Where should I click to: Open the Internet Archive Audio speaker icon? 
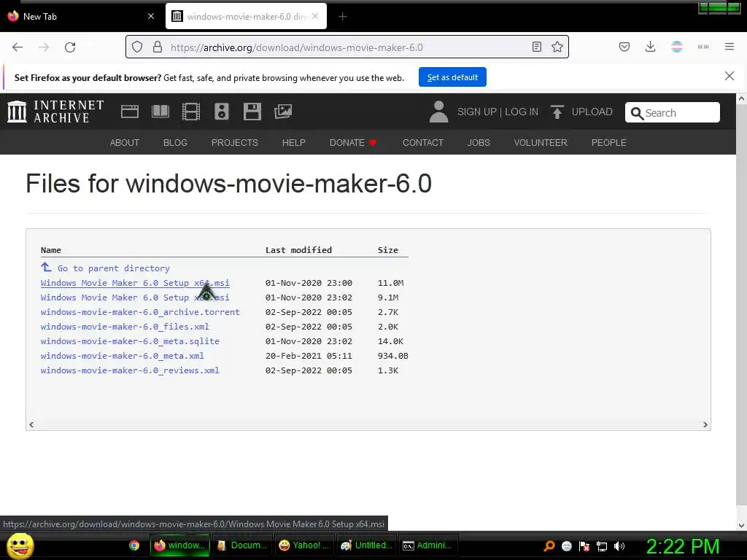coord(222,112)
